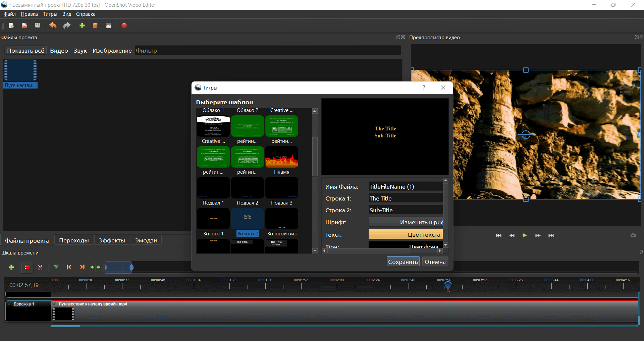Click the Сохранить button
The height and width of the screenshot is (341, 644).
click(x=403, y=262)
